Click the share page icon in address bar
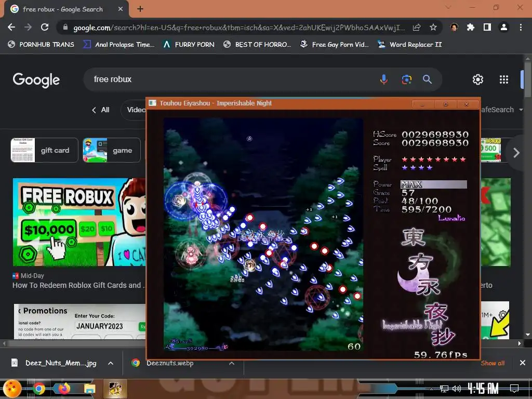Screen dimensions: 532x399 tap(417, 28)
